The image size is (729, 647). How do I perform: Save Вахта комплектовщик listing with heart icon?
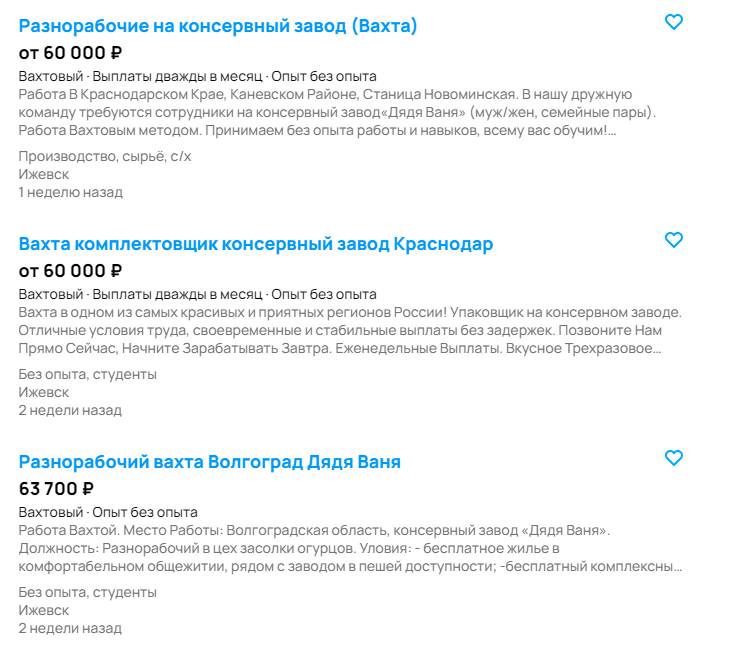pyautogui.click(x=674, y=240)
